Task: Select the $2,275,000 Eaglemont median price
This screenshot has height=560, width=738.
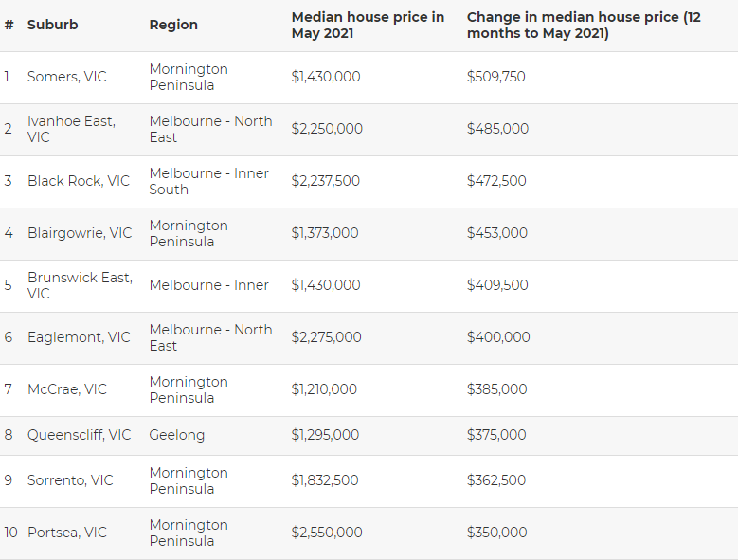Action: pos(326,337)
